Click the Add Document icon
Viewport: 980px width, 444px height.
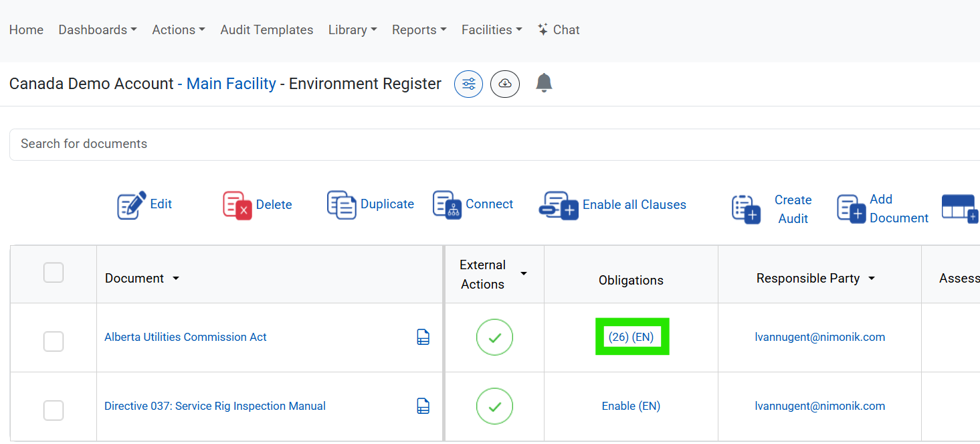[851, 209]
